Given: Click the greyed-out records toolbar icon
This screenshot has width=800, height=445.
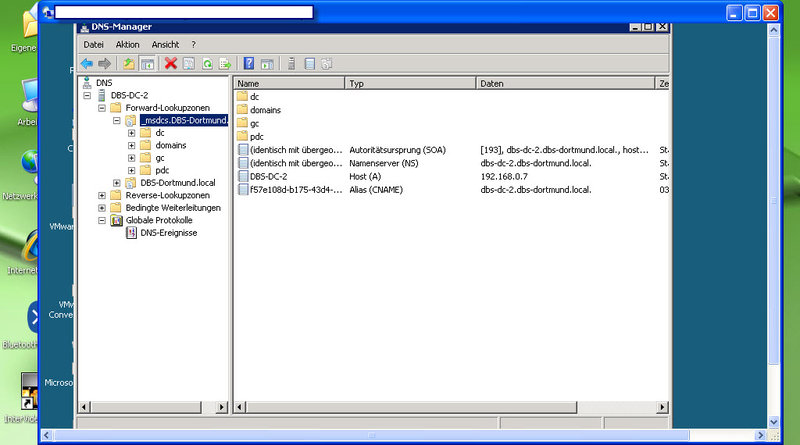Looking at the screenshot, I should (x=327, y=64).
